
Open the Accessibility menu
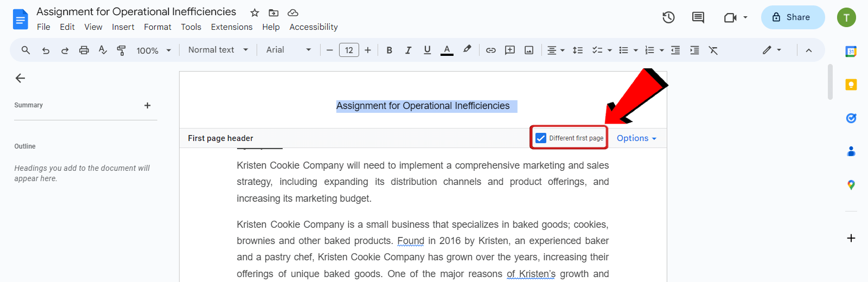[314, 27]
